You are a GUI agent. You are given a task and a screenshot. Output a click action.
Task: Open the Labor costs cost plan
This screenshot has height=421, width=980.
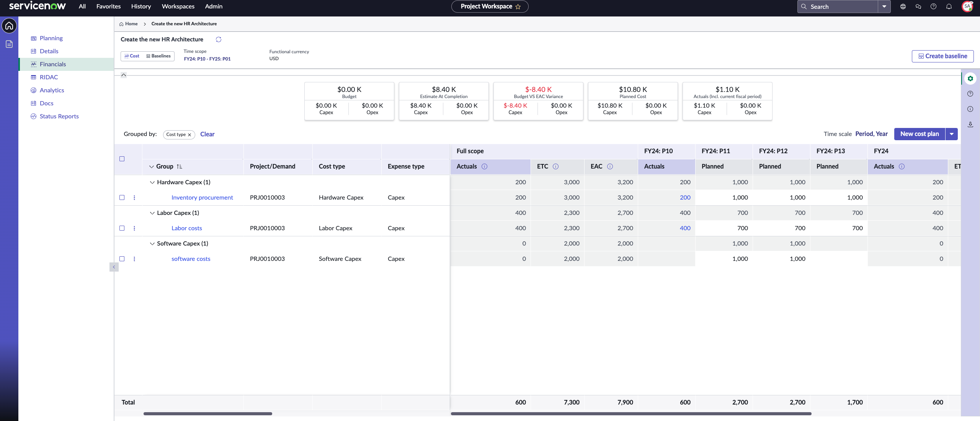pyautogui.click(x=187, y=228)
